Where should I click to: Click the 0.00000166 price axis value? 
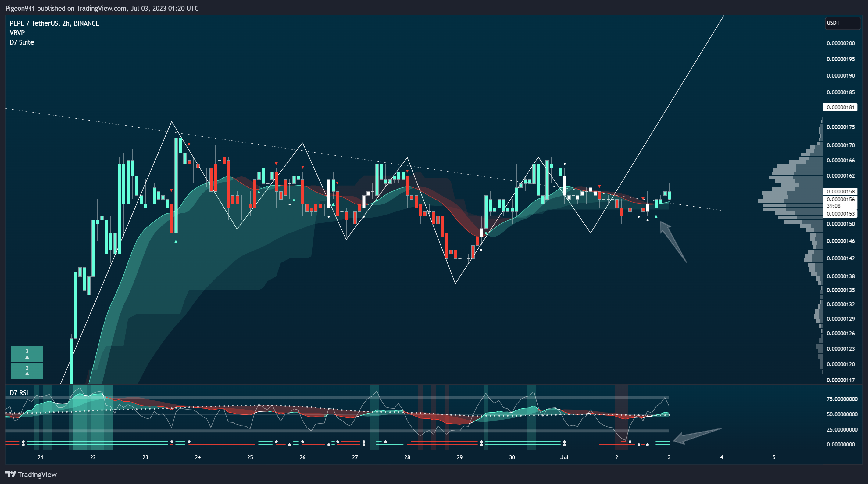pos(840,161)
